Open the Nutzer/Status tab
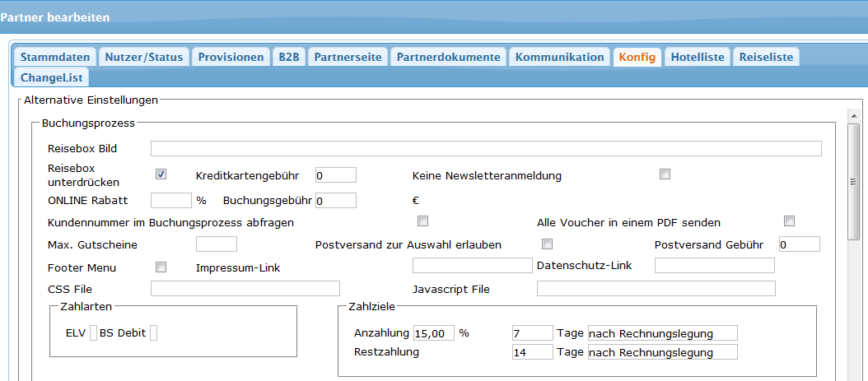Image resolution: width=868 pixels, height=381 pixels. pyautogui.click(x=143, y=57)
